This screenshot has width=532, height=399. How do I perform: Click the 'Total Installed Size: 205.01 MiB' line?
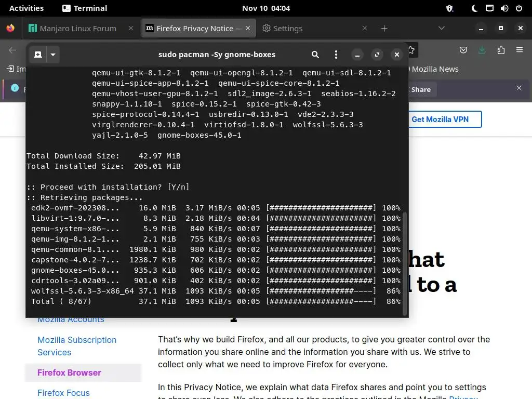click(103, 167)
